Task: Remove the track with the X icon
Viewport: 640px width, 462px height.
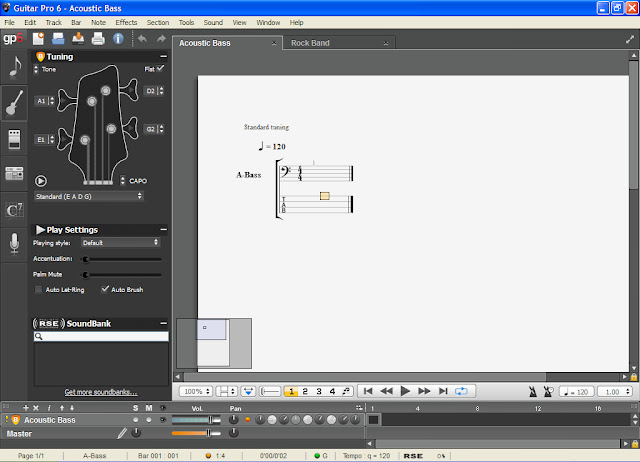Action: (36, 408)
